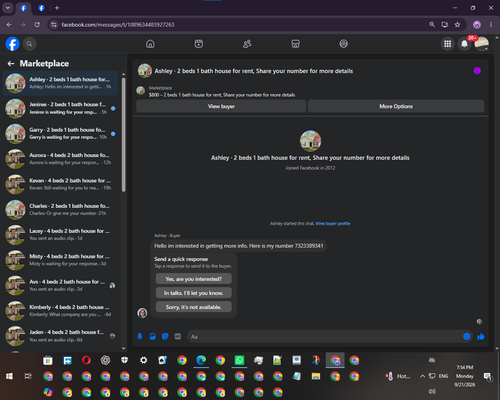Click the More Options button

[396, 106]
